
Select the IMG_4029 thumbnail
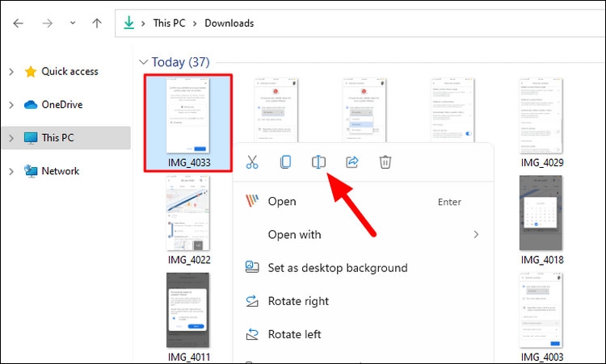click(541, 115)
